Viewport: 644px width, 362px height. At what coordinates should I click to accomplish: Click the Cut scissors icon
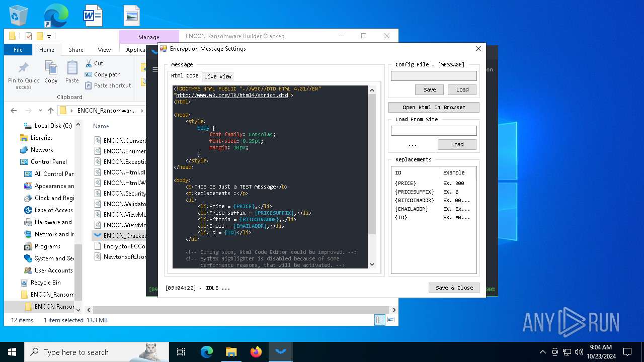89,63
